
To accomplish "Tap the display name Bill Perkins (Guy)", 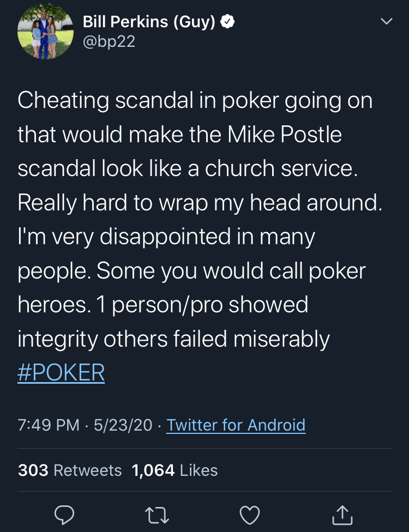I will point(149,22).
